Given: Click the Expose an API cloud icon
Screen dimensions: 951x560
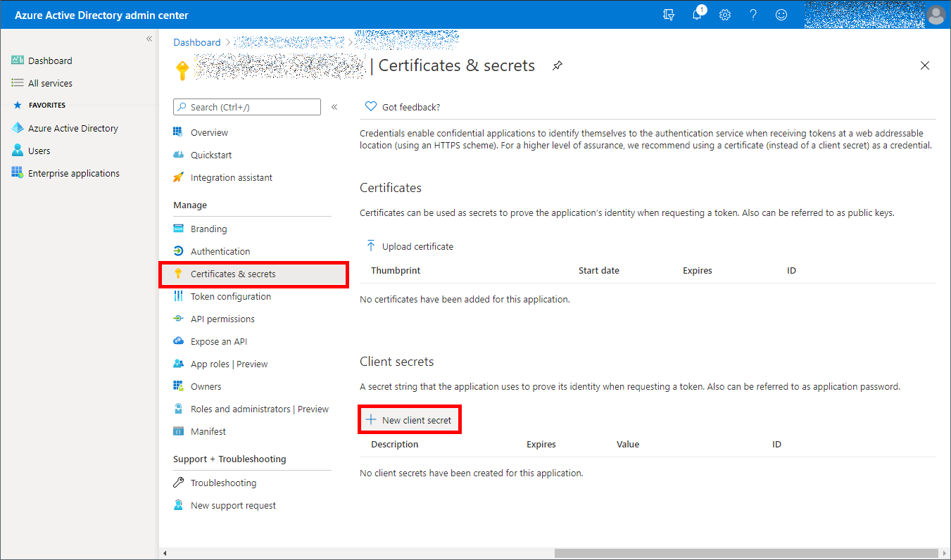Looking at the screenshot, I should click(178, 341).
